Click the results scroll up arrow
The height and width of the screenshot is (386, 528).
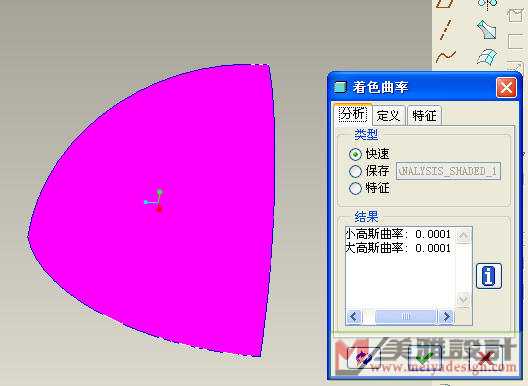[464, 235]
